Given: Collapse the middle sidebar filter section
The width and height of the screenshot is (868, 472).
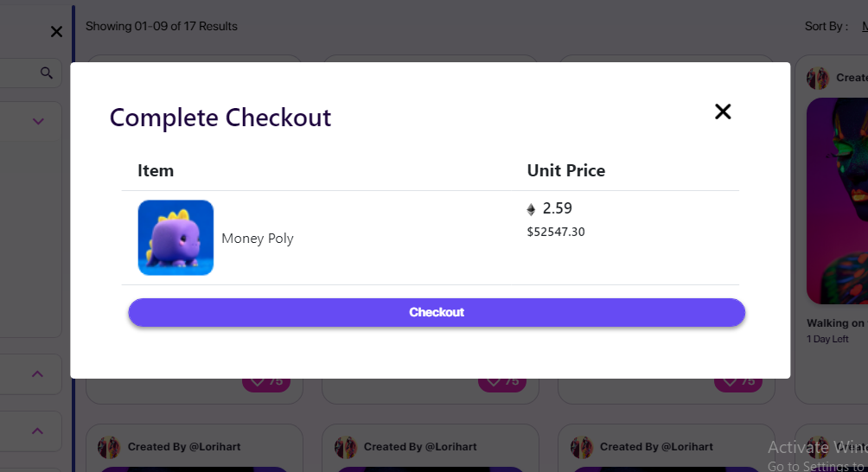Looking at the screenshot, I should pyautogui.click(x=37, y=373).
